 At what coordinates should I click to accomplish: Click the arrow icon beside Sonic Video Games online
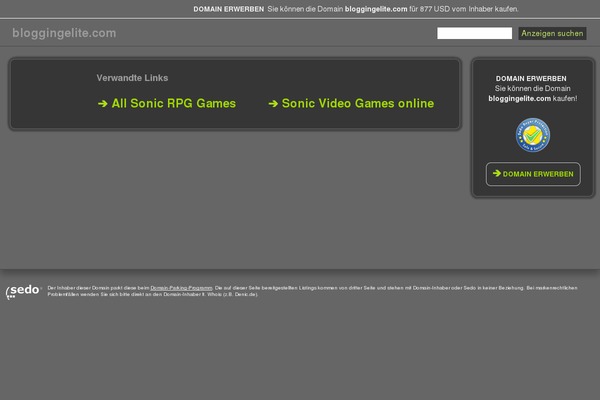coord(273,104)
